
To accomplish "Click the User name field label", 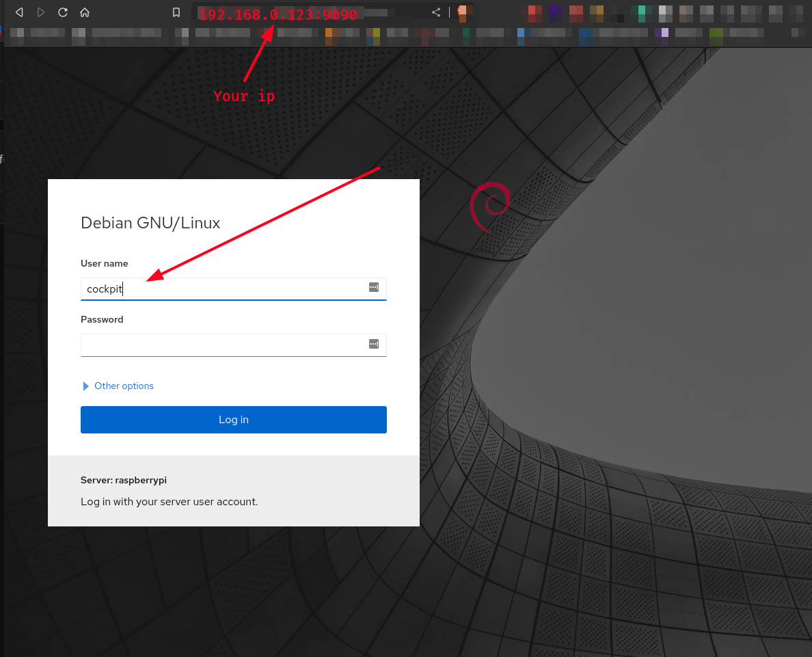I will coord(105,264).
